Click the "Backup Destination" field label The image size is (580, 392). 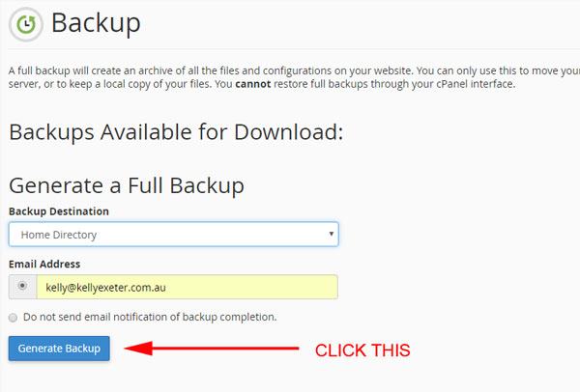(59, 211)
